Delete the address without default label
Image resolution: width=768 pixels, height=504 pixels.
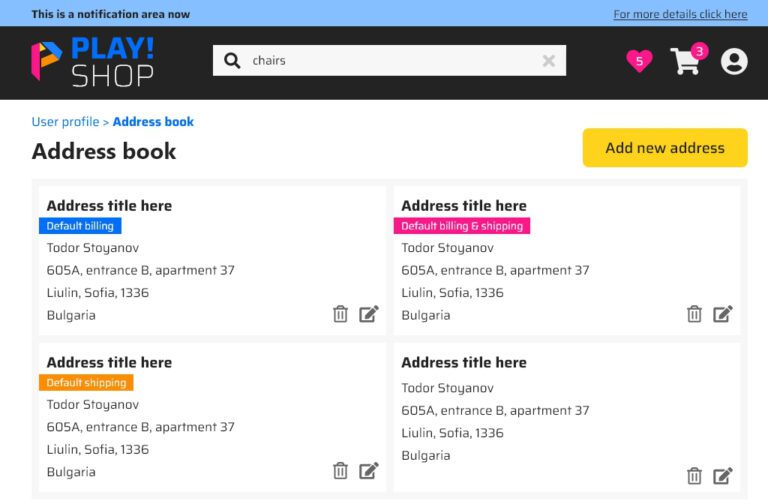tap(694, 476)
